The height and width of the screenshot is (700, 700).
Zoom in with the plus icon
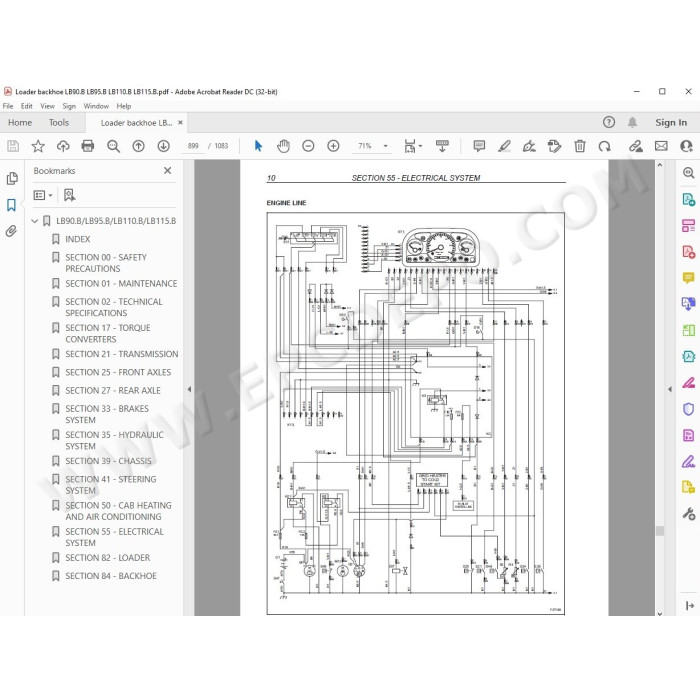point(333,146)
